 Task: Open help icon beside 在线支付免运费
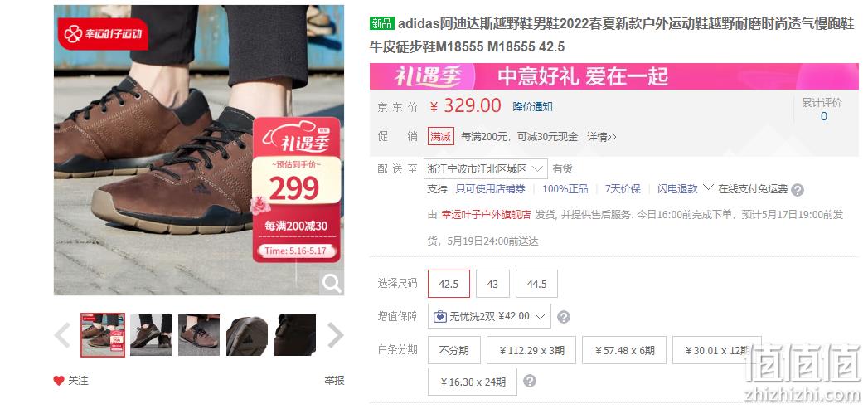[798, 190]
